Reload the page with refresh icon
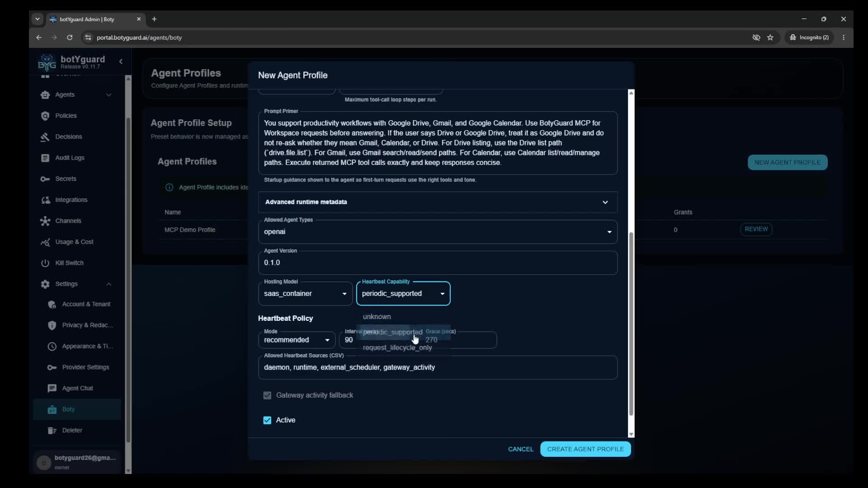This screenshot has width=868, height=488. (x=70, y=38)
